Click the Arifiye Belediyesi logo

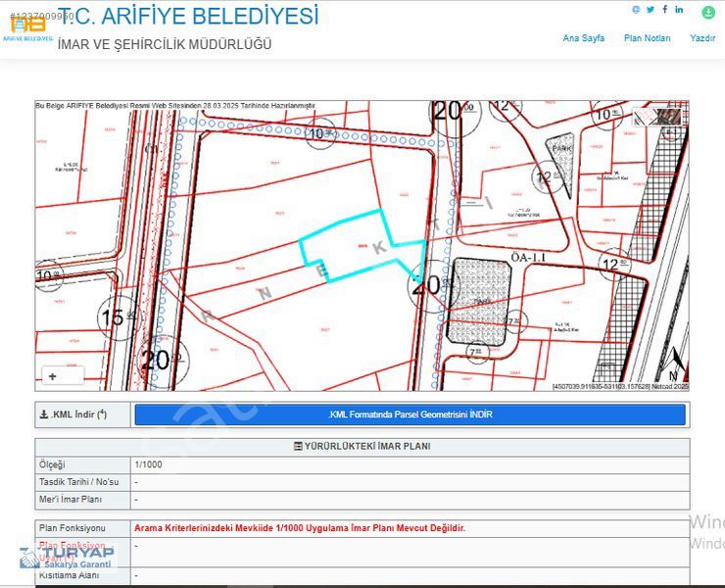click(27, 27)
